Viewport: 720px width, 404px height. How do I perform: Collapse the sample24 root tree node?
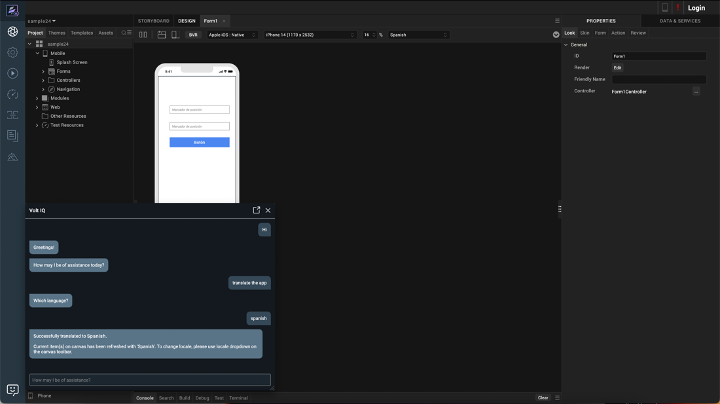[x=30, y=44]
